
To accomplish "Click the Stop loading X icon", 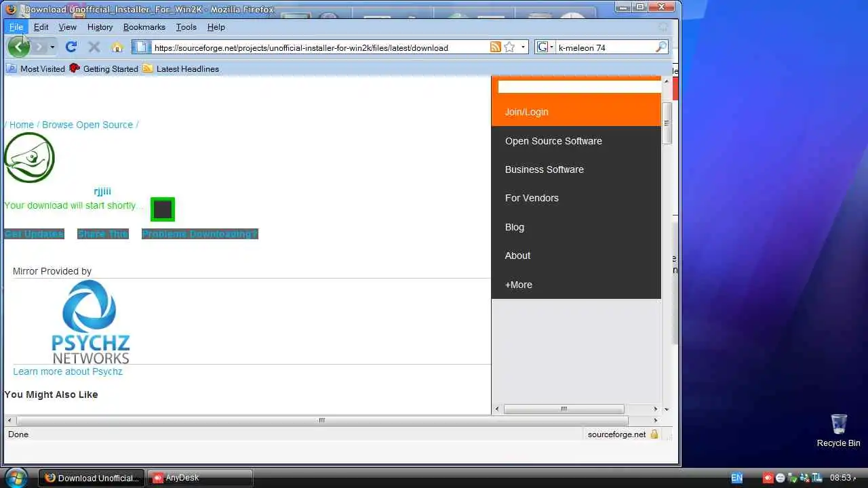I will tap(94, 47).
